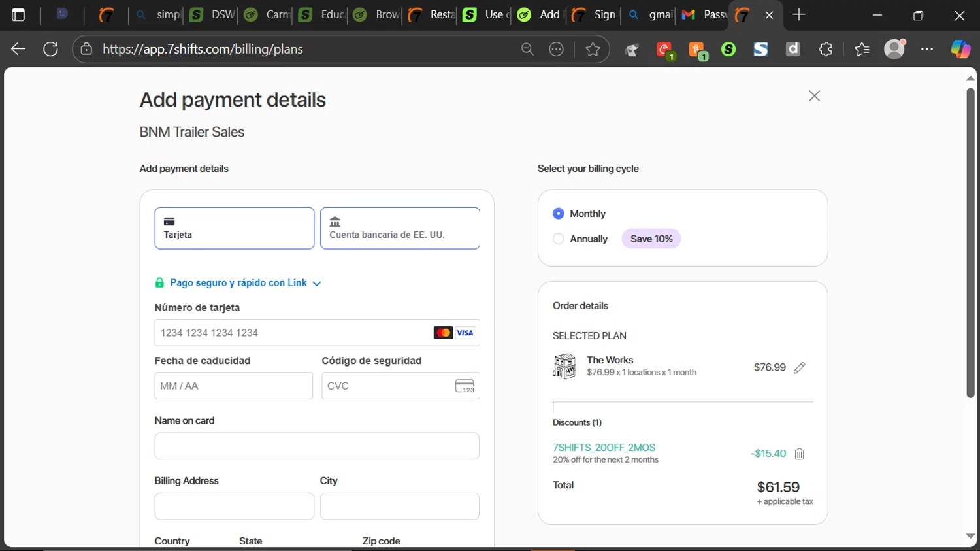
Task: Switch to the gmai search tab
Action: (x=649, y=15)
